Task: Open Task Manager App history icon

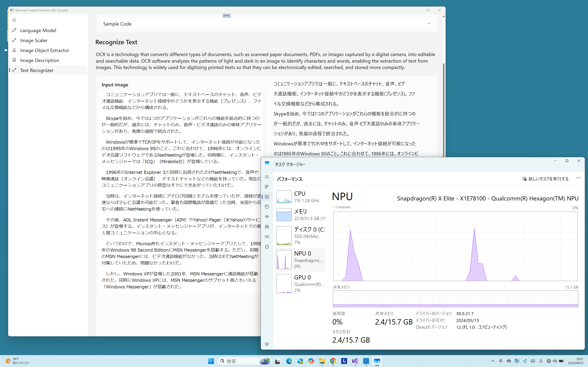Action: [267, 207]
